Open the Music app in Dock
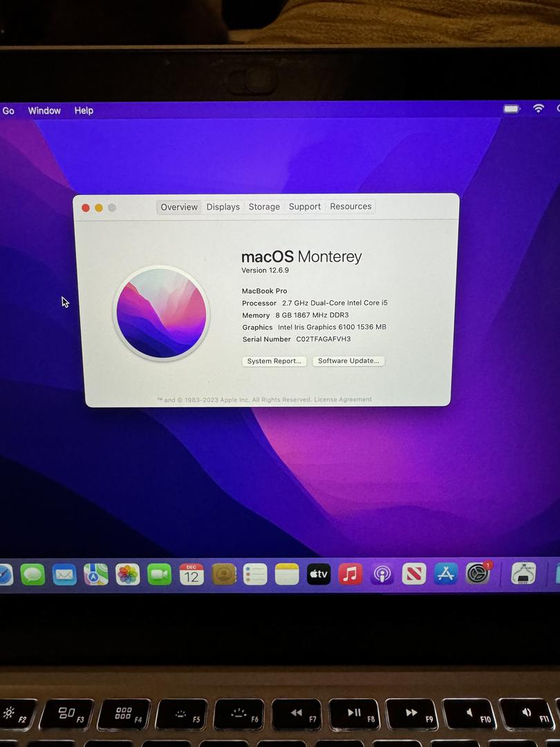Image resolution: width=560 pixels, height=747 pixels. pos(351,574)
